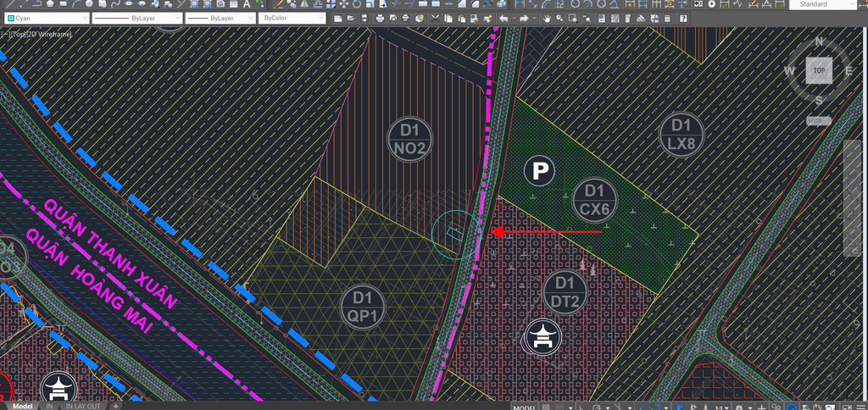Image resolution: width=868 pixels, height=410 pixels.
Task: Click the Plot printer icon
Action: pos(379,18)
